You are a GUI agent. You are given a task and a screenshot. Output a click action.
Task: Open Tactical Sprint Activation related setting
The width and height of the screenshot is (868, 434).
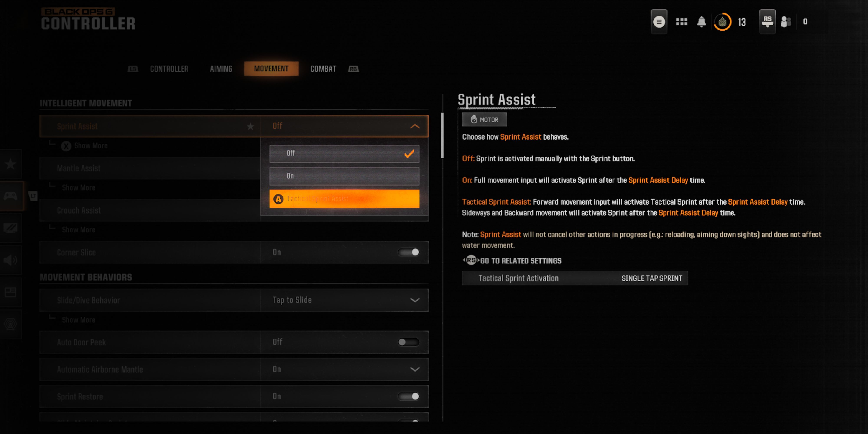tap(575, 278)
